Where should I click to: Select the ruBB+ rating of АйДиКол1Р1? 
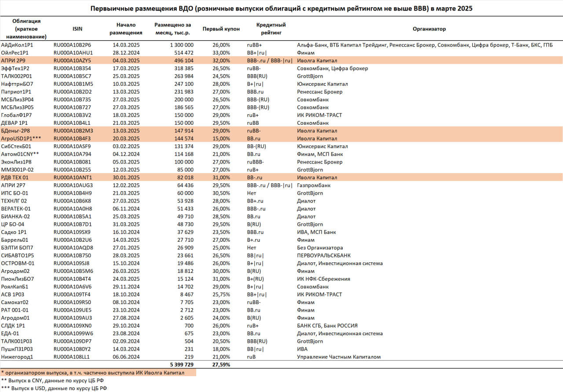point(254,45)
